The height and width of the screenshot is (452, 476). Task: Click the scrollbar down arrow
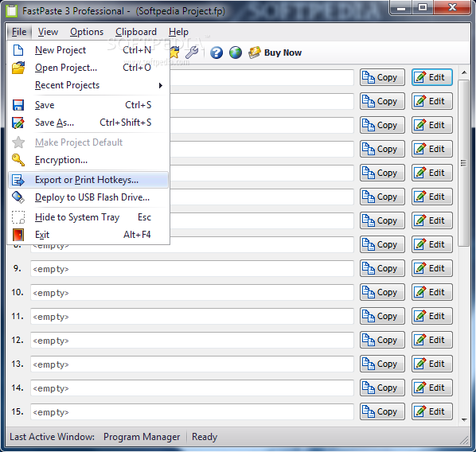[x=464, y=420]
